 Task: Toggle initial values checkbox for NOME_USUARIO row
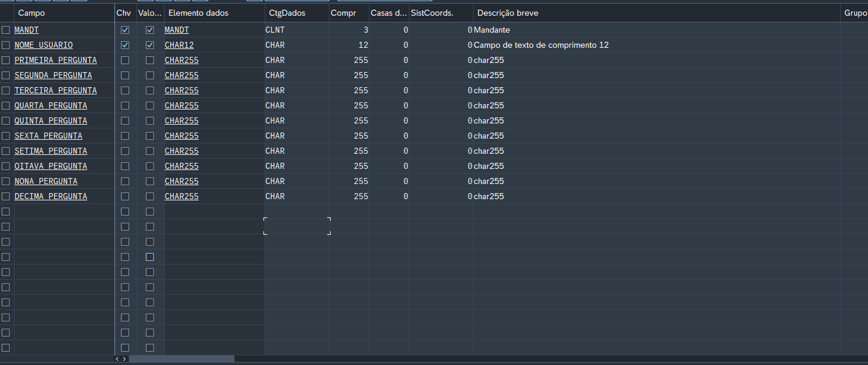click(x=150, y=45)
